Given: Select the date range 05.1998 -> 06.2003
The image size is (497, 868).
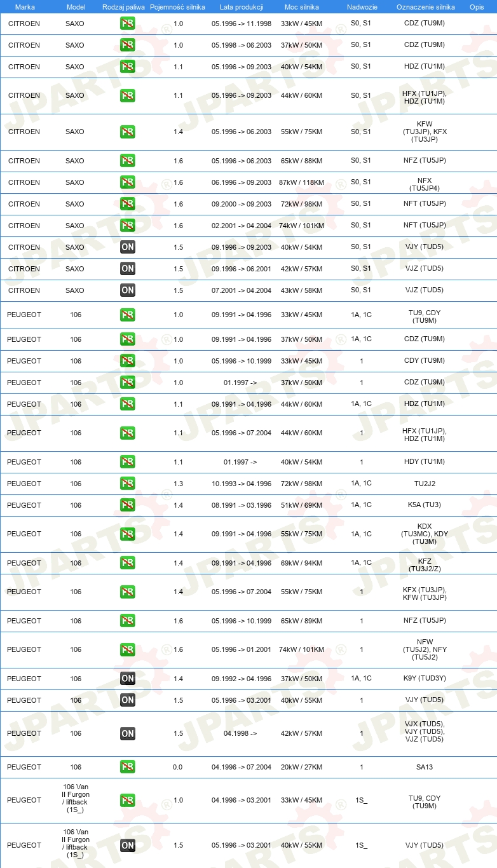Looking at the screenshot, I should point(242,45).
